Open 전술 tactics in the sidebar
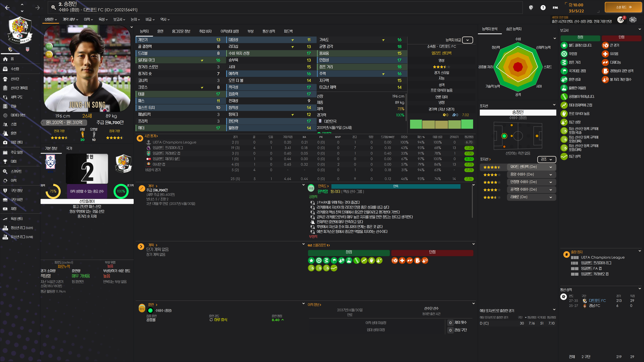This screenshot has height=362, width=644. tap(20, 106)
